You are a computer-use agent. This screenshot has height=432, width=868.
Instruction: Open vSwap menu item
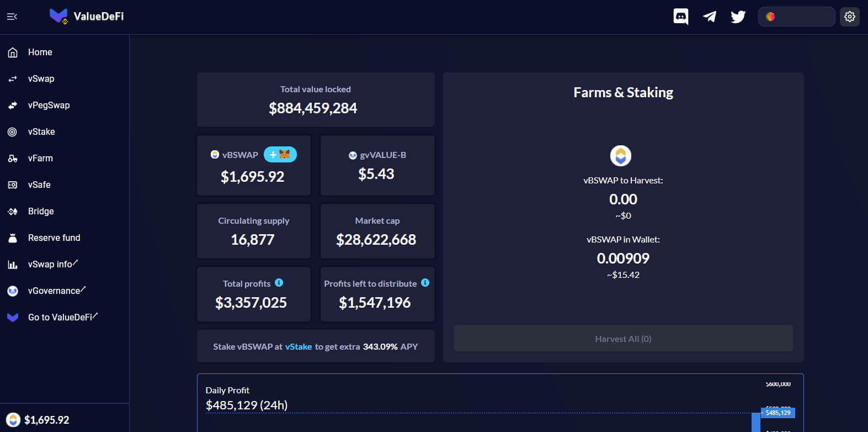pyautogui.click(x=41, y=78)
